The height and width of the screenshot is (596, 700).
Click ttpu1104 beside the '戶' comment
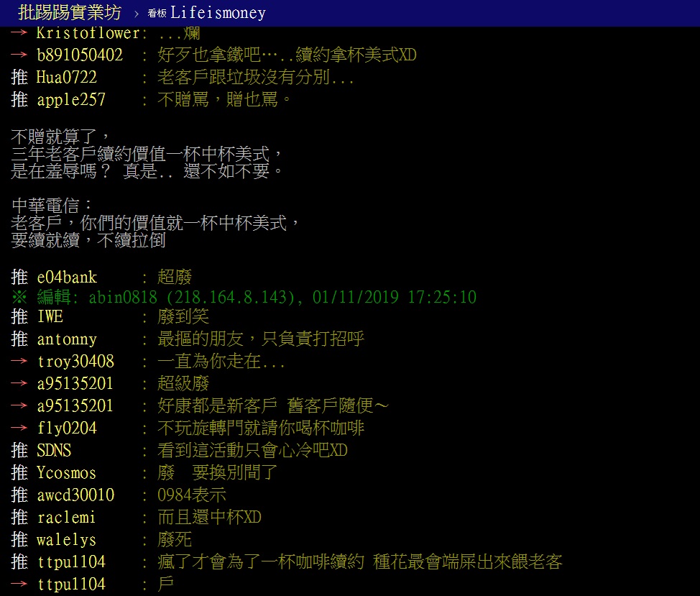tap(71, 584)
